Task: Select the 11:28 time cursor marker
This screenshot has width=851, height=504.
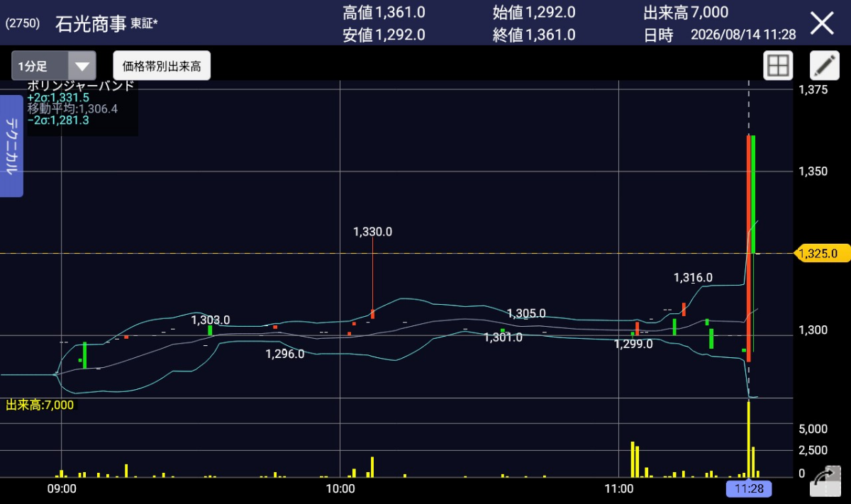Action: pyautogui.click(x=748, y=489)
